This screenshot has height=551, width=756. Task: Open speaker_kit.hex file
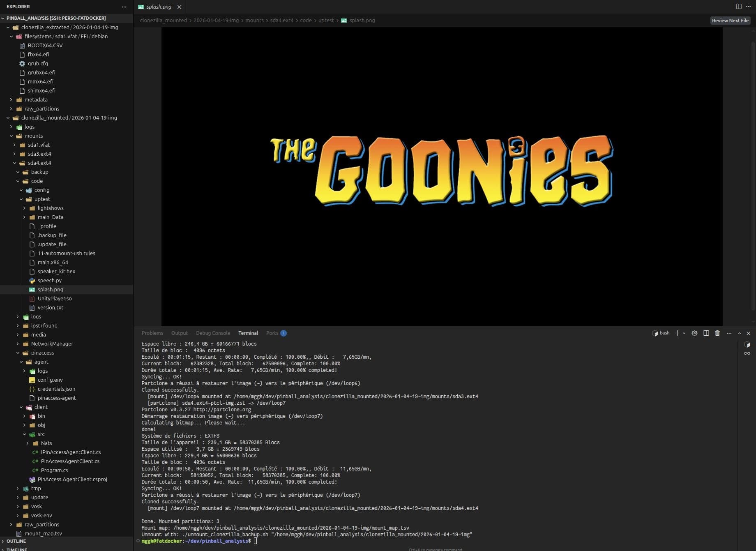(56, 272)
